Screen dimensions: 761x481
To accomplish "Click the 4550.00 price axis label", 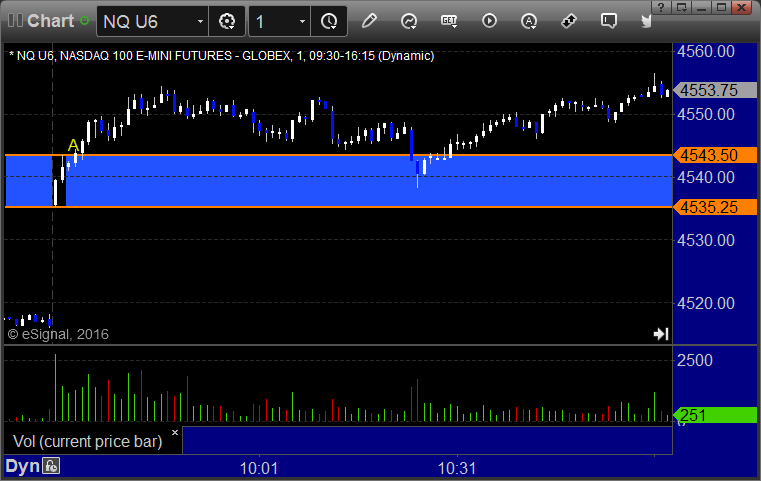I will 706,115.
